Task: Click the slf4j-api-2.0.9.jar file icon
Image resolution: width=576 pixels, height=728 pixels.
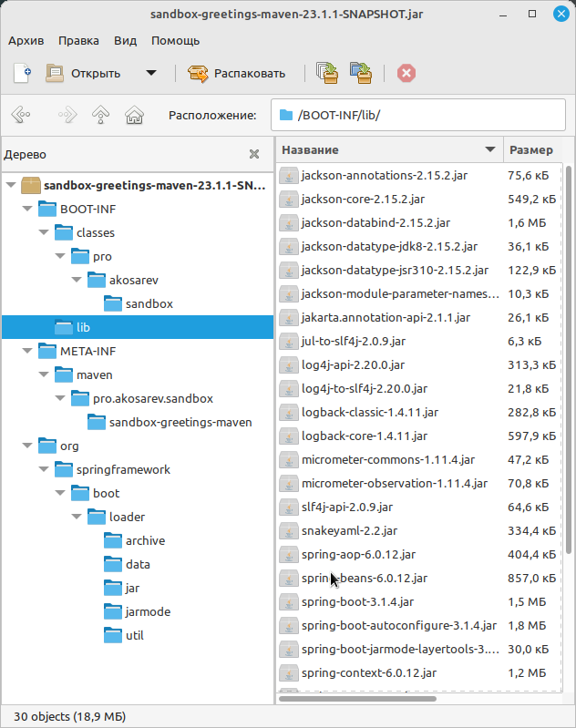Action: tap(289, 507)
